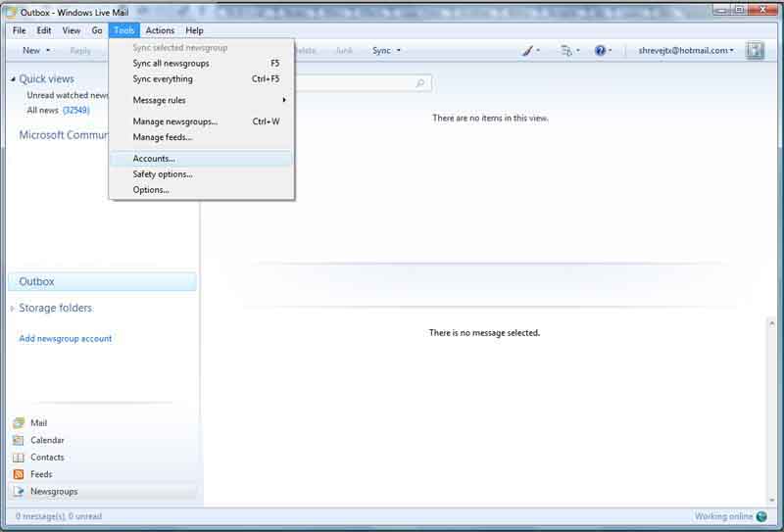Close the open Tools menu
This screenshot has width=784, height=532.
point(124,30)
